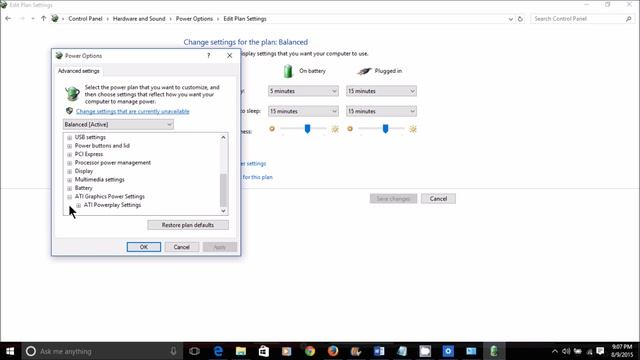Click the greyed Apply button
640x360 pixels.
[x=220, y=247]
